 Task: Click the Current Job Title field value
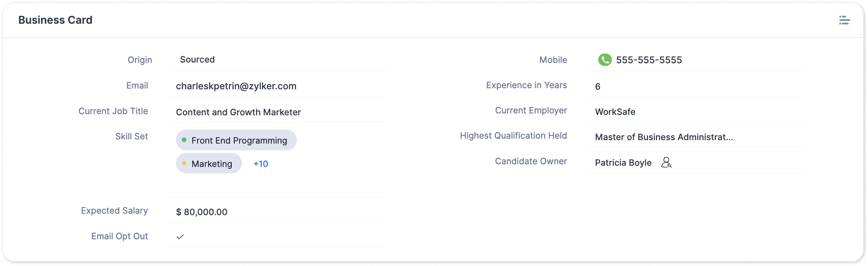point(238,112)
